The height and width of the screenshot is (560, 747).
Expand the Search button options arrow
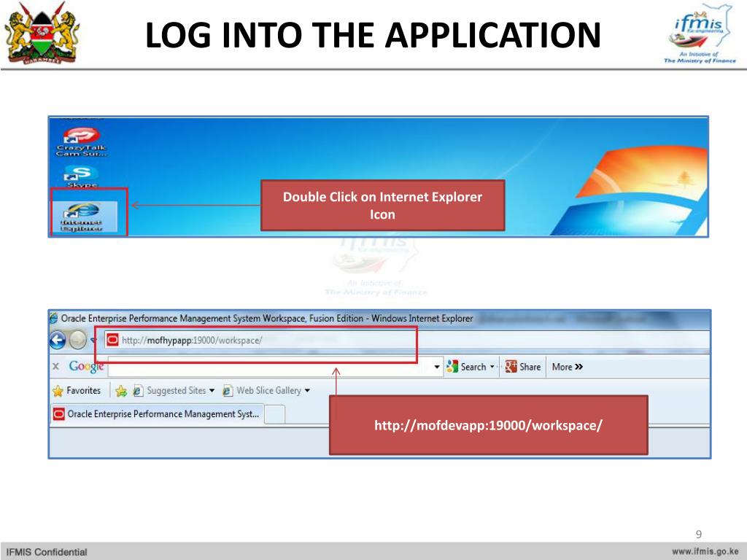[492, 367]
